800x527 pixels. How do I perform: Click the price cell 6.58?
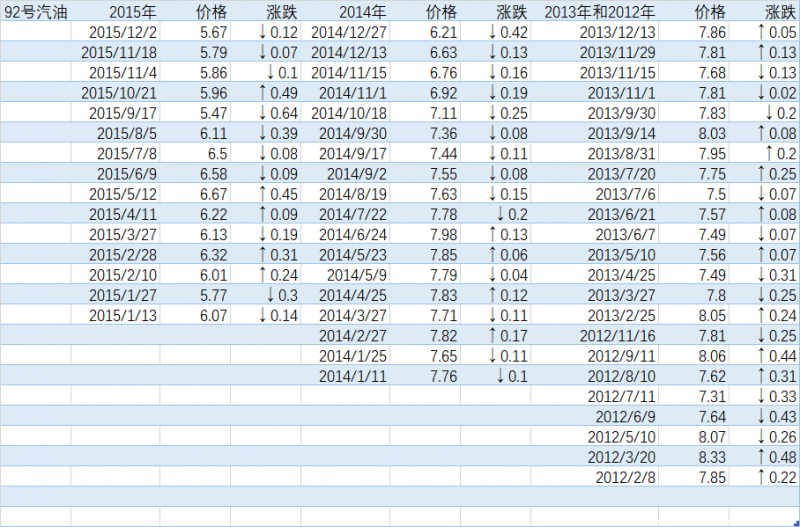click(213, 173)
